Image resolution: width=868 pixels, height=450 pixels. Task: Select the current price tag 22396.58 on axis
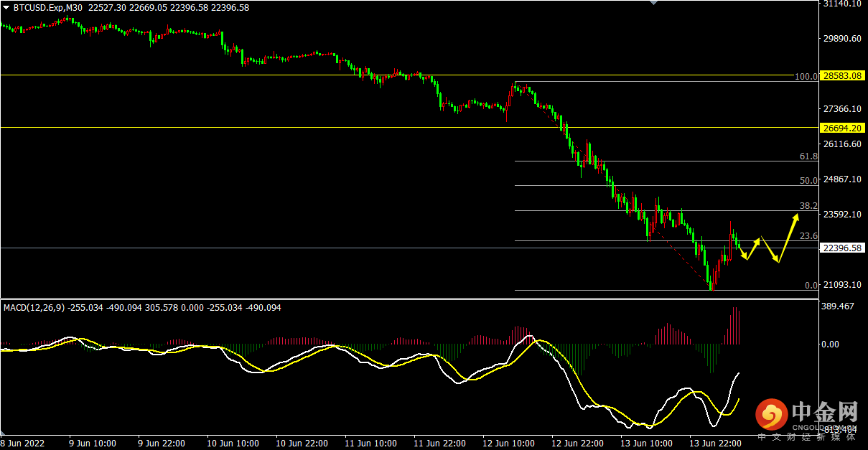click(x=842, y=248)
